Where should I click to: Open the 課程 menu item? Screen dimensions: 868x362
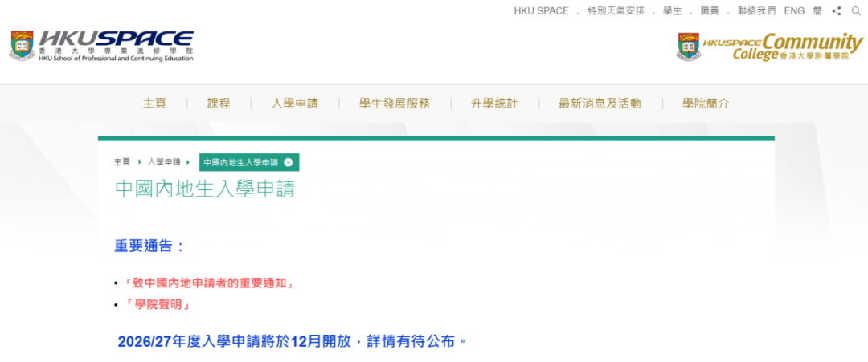point(219,104)
